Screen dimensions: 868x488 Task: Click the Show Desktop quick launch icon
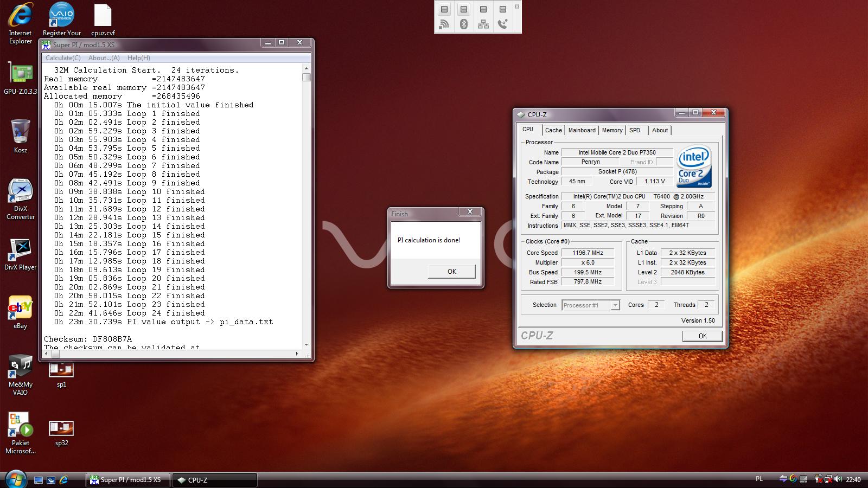pyautogui.click(x=39, y=480)
